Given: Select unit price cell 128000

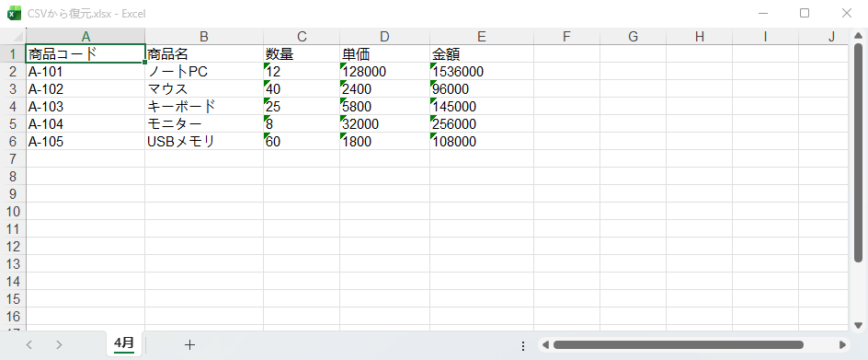Looking at the screenshot, I should click(384, 72).
